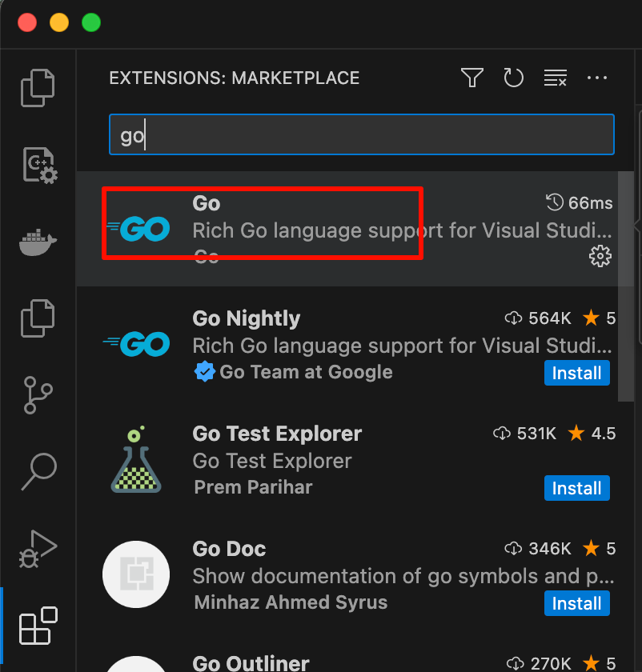Install the Go Test Explorer extension
Image resolution: width=642 pixels, height=672 pixels.
point(577,488)
